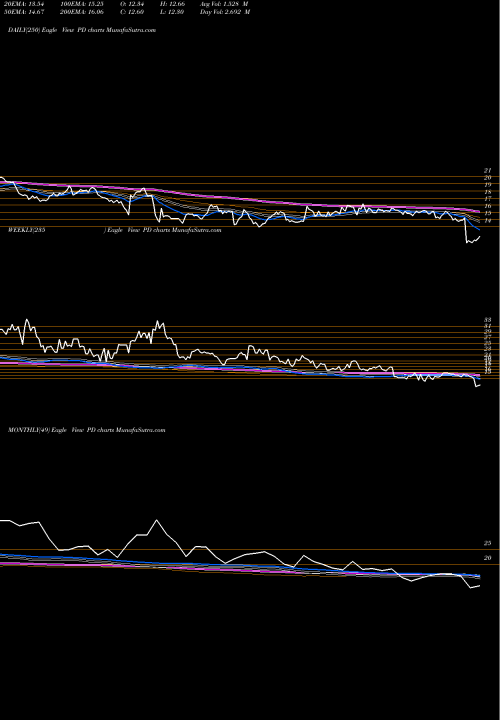Image resolution: width=500 pixels, height=720 pixels.
Task: Select the High price H: value
Action: coord(172,4)
